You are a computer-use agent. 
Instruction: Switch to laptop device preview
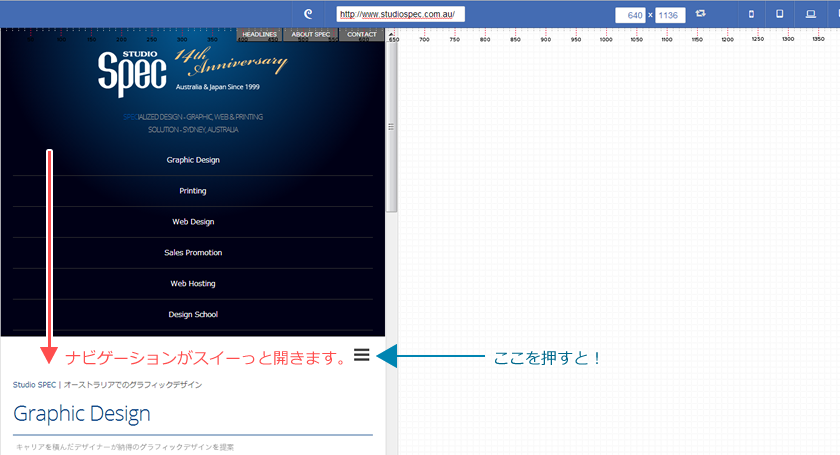click(x=810, y=15)
